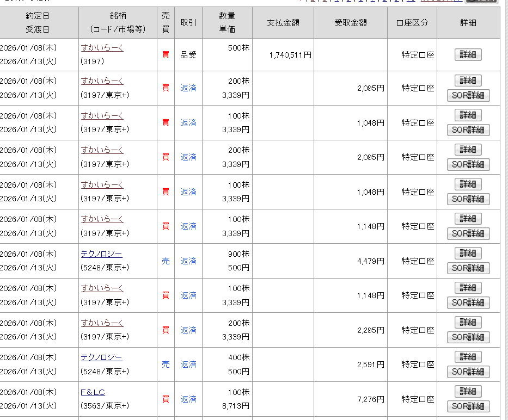
Task: Click すかいらーく link in the 2,295円 row
Action: (x=102, y=323)
